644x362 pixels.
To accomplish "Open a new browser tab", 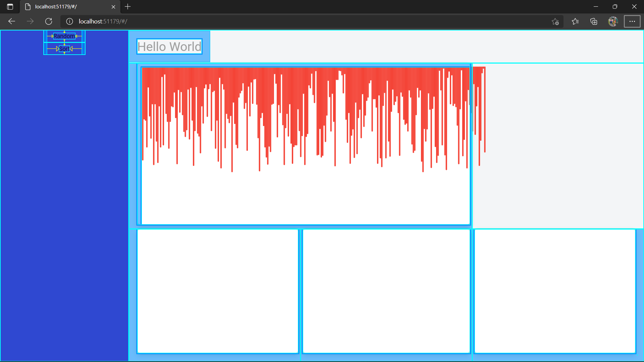I will 128,7.
